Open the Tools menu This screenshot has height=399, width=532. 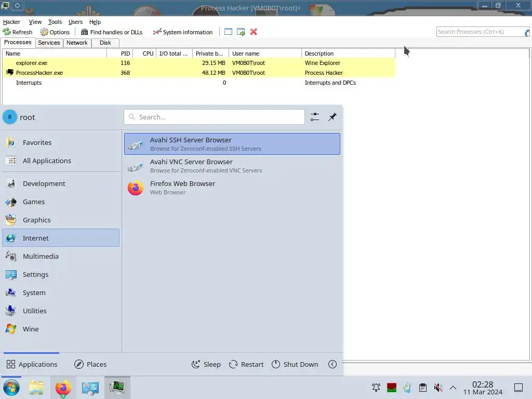click(55, 22)
